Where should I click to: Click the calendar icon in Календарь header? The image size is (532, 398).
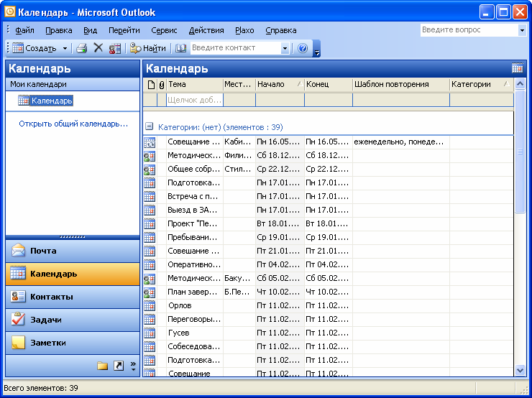tap(518, 68)
